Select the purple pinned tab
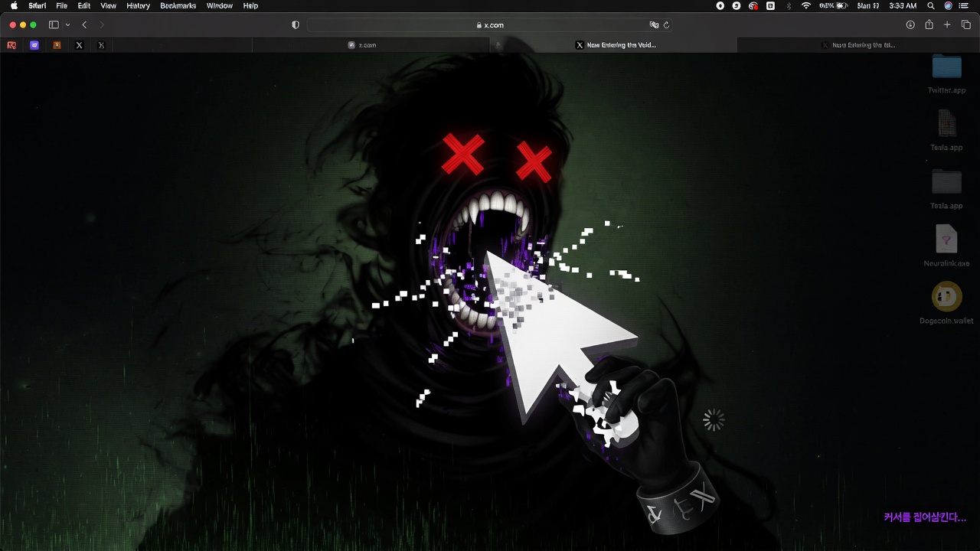The width and height of the screenshot is (980, 551). 34,45
